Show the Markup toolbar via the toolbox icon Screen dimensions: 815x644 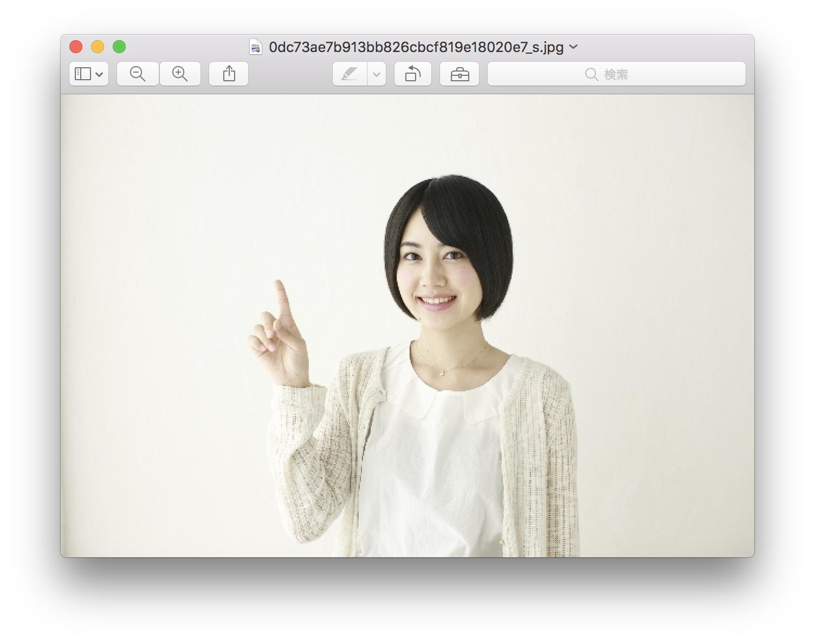tap(460, 74)
